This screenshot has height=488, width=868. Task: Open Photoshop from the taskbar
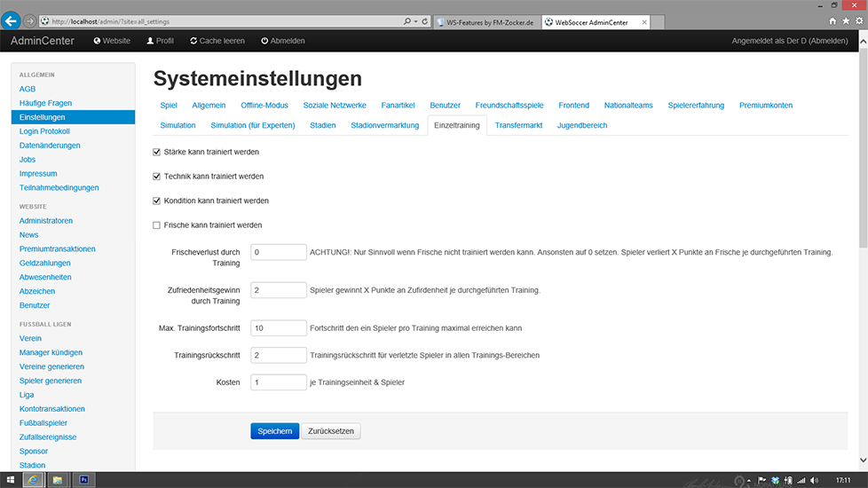83,480
